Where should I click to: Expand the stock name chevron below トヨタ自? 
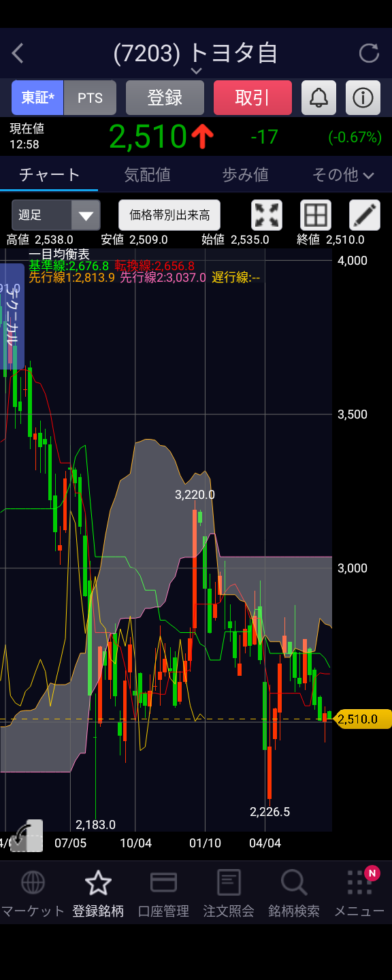tap(196, 70)
